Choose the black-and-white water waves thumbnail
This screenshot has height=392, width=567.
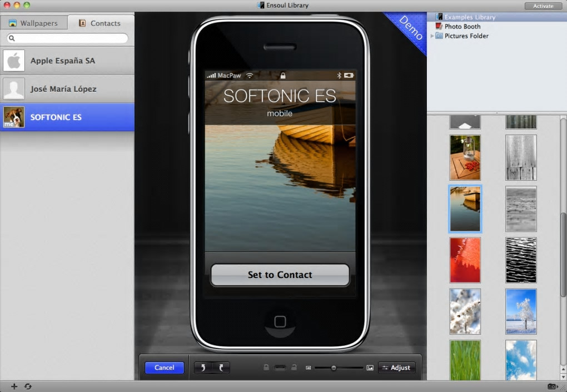(521, 260)
